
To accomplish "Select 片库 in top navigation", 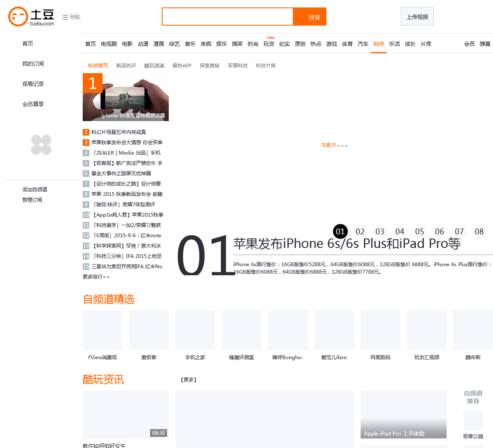I will click(426, 44).
